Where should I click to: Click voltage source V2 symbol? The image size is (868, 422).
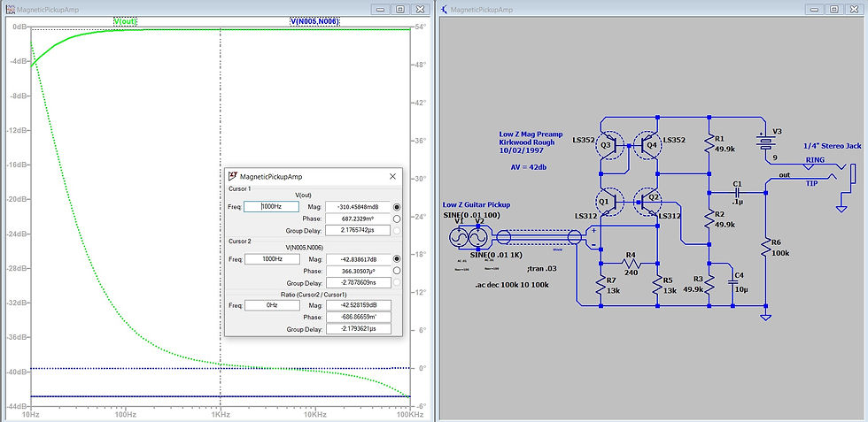coord(479,238)
